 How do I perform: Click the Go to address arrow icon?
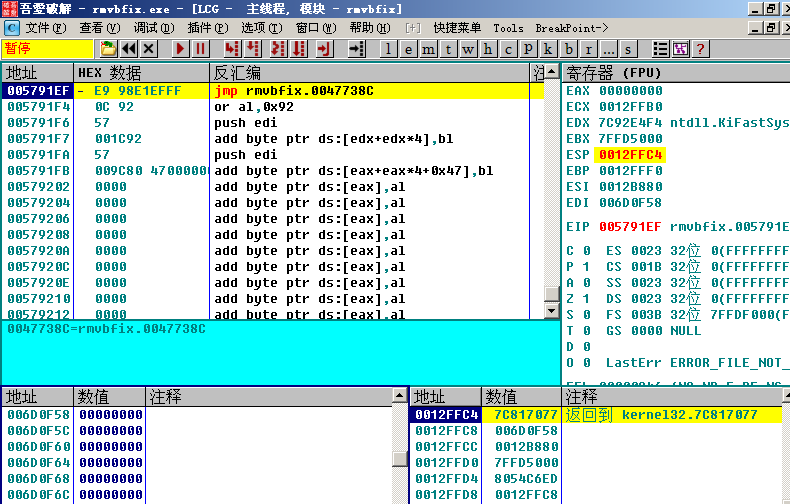(x=356, y=49)
